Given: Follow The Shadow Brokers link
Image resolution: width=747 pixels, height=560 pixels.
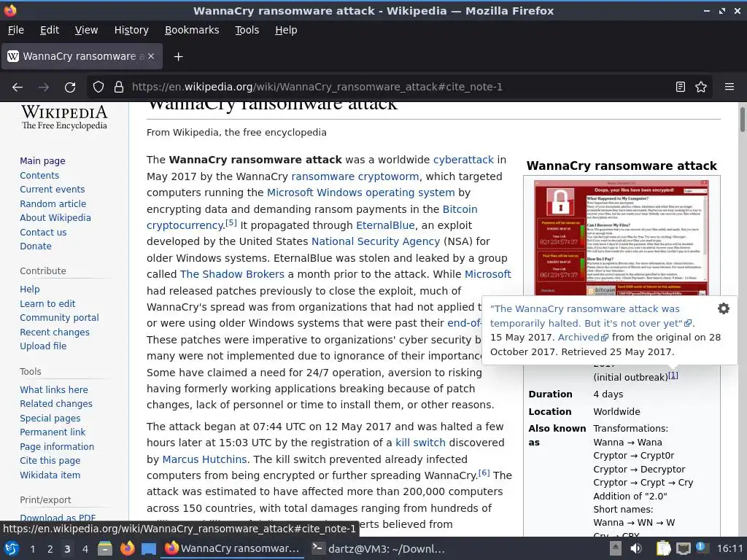Looking at the screenshot, I should tap(232, 274).
